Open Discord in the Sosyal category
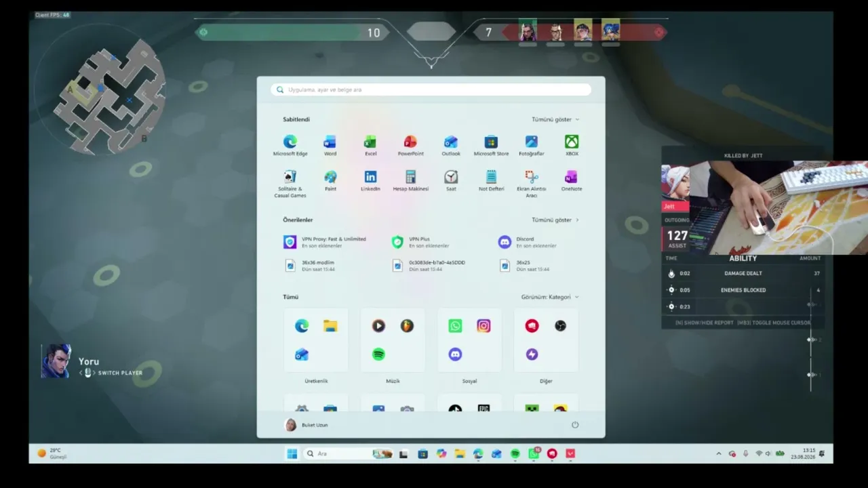 pos(455,354)
